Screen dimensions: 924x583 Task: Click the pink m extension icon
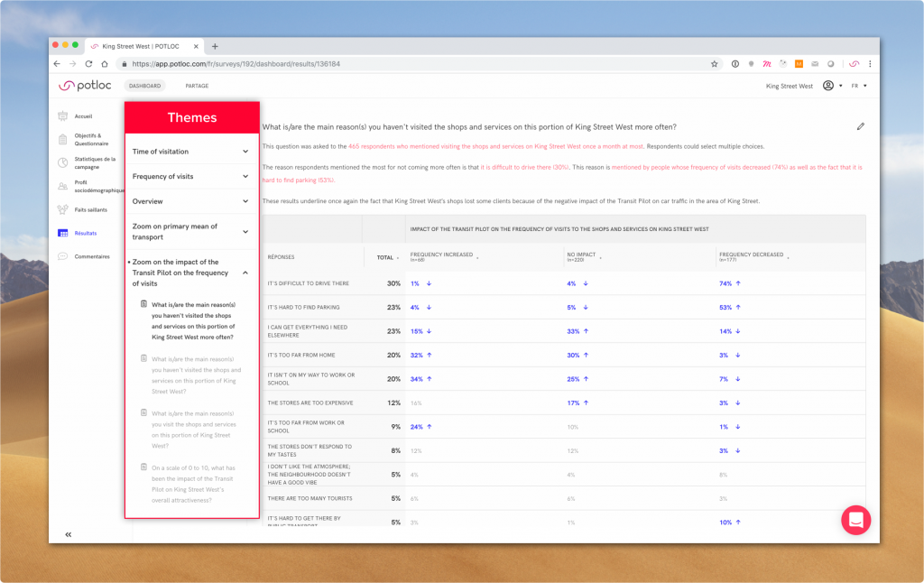pyautogui.click(x=767, y=64)
